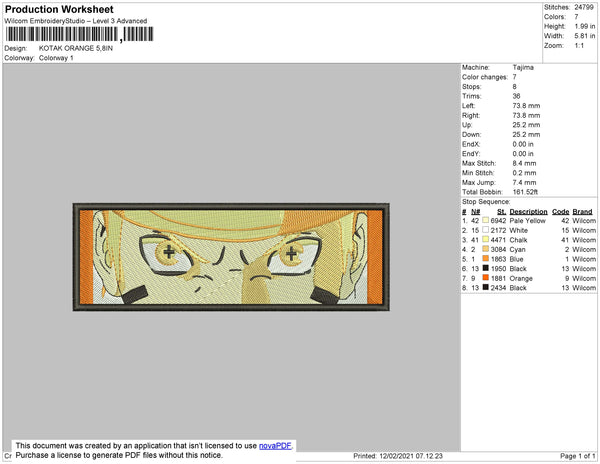Click the Total Bobbin value '161.52ft'
This screenshot has width=600, height=464.
click(525, 192)
